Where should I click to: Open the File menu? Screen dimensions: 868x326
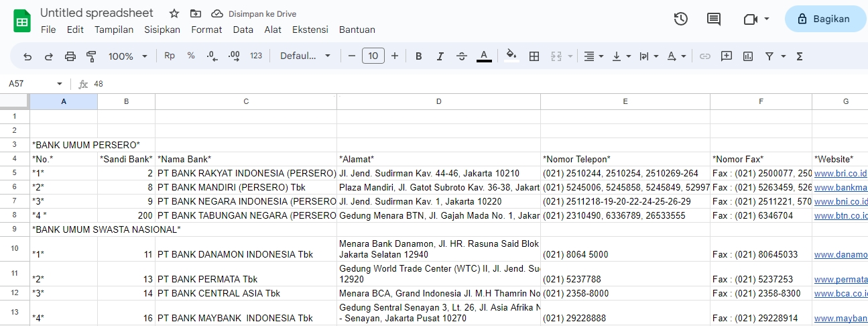point(48,30)
